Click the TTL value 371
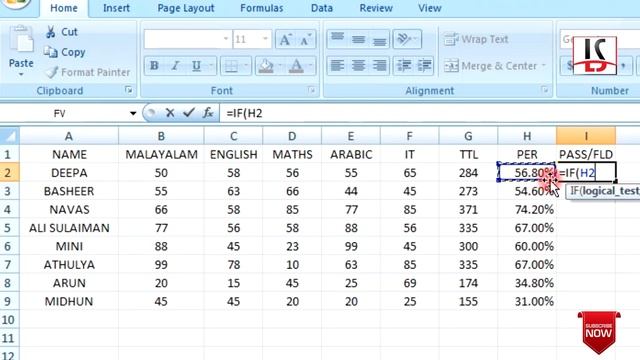 point(468,209)
